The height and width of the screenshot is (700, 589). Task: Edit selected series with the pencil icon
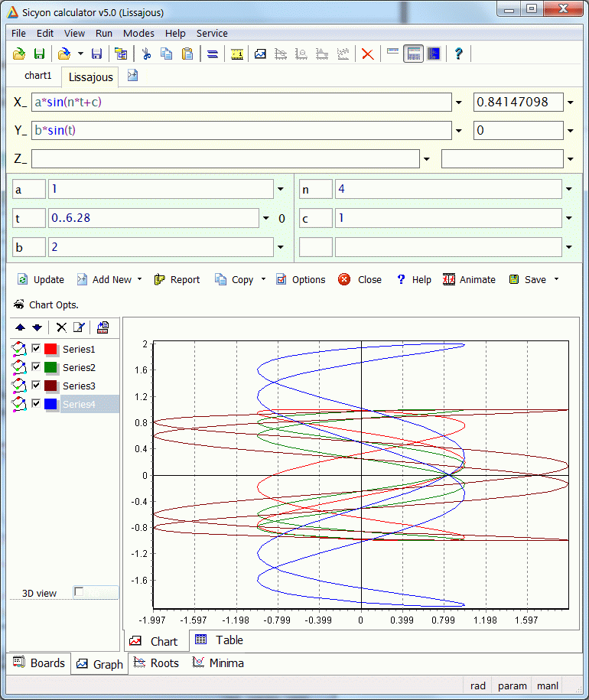click(79, 327)
